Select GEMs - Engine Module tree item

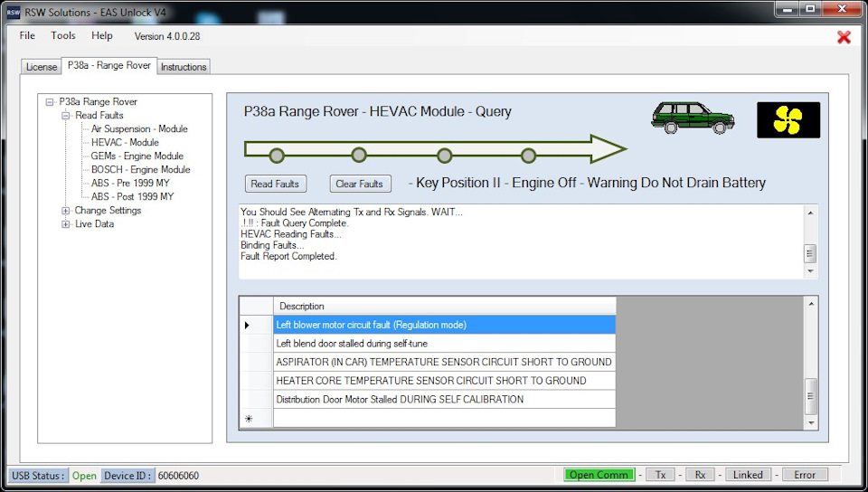tap(137, 156)
